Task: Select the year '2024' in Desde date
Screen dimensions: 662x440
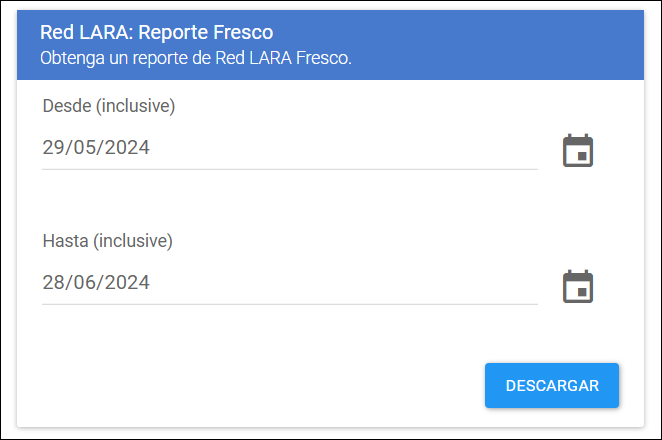Action: 127,148
